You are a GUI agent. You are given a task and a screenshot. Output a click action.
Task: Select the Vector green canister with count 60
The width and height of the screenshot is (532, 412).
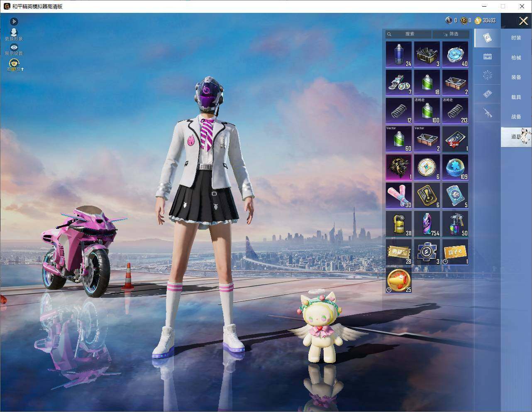coord(399,139)
